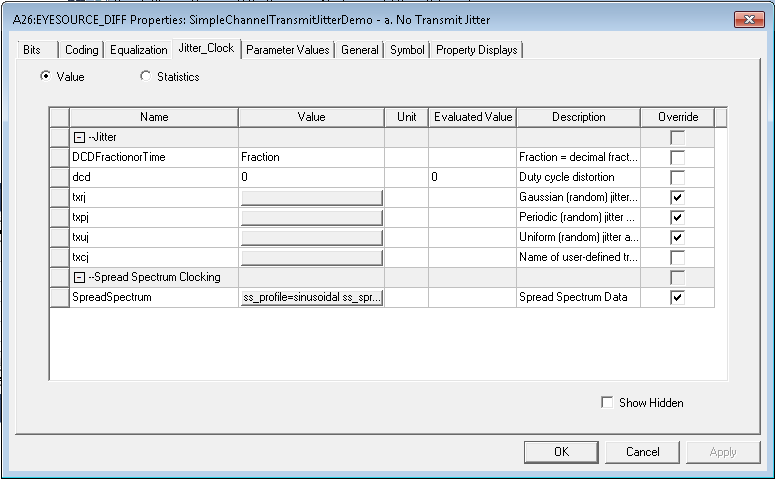Screen dimensions: 775x479
Task: Uncheck override for txrj
Action: click(677, 198)
